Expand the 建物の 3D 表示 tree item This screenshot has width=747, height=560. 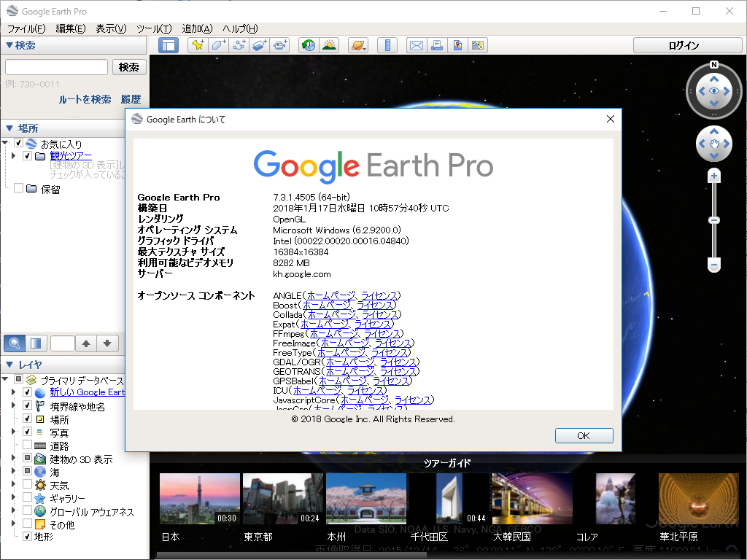(15, 457)
